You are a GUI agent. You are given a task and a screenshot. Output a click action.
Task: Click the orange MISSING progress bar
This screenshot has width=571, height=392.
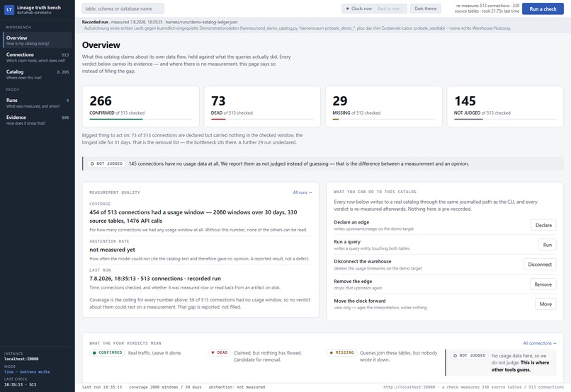point(335,119)
